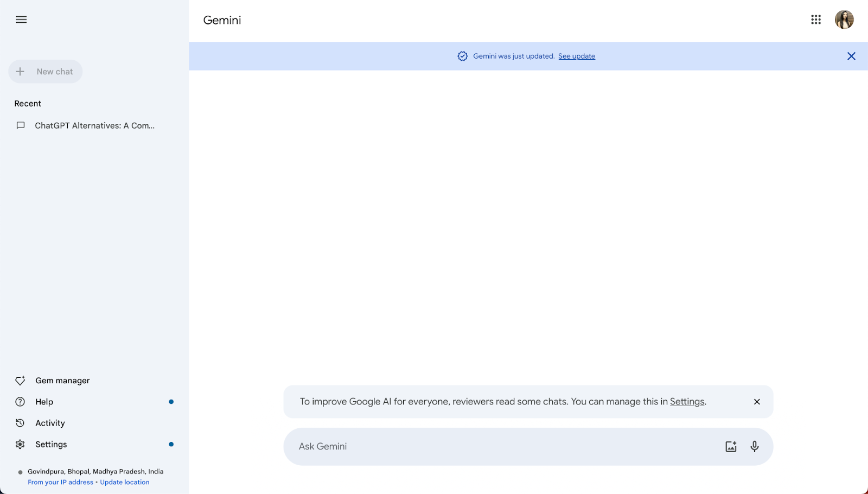Open the Google apps grid

[x=816, y=20]
